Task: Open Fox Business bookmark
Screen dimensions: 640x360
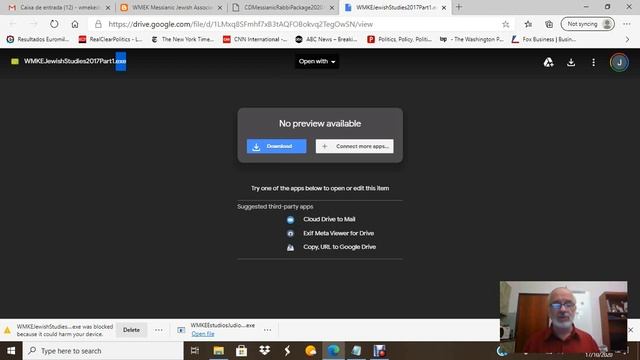Action: pyautogui.click(x=544, y=39)
